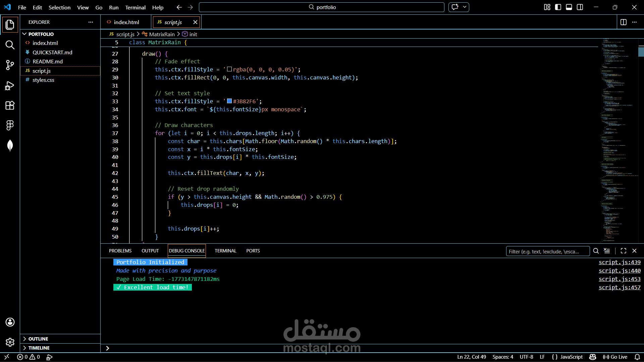Viewport: 644px width, 362px height.
Task: Open the Terminal menu in menu bar
Action: click(135, 7)
